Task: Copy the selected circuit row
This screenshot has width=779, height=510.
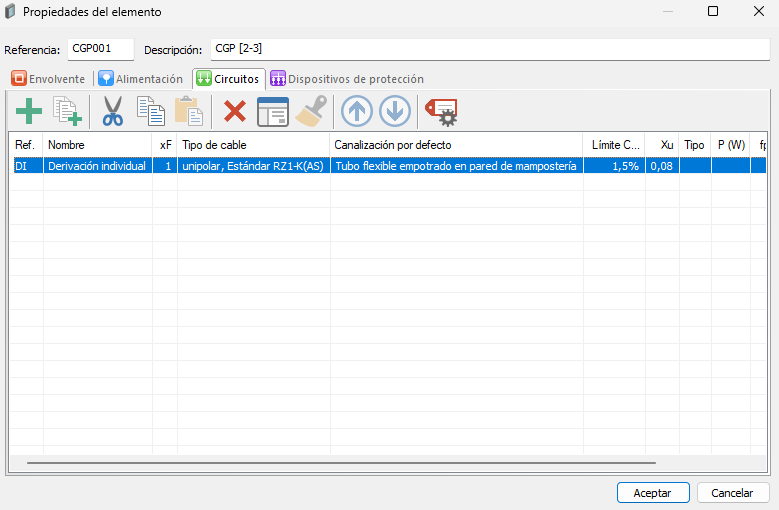Action: coord(151,111)
